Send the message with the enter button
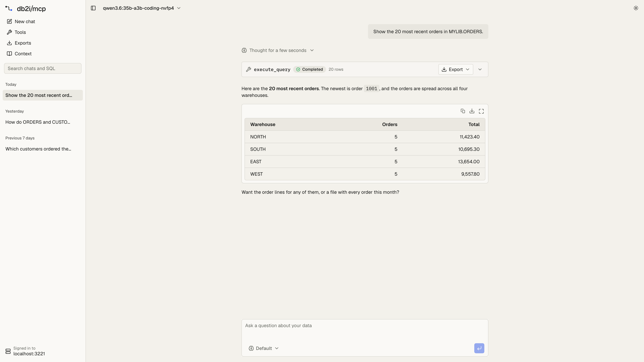Image resolution: width=644 pixels, height=362 pixels. tap(479, 348)
